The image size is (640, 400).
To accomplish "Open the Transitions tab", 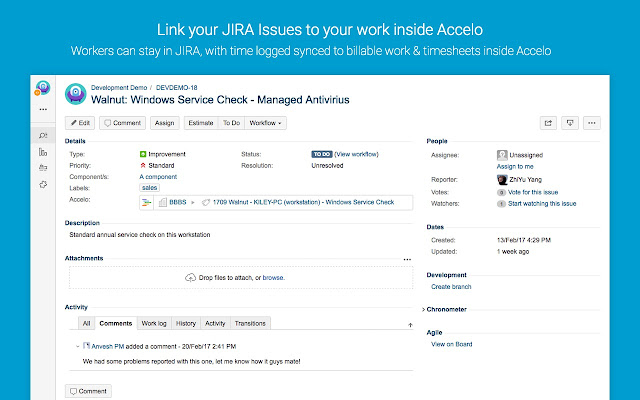I will click(x=250, y=323).
